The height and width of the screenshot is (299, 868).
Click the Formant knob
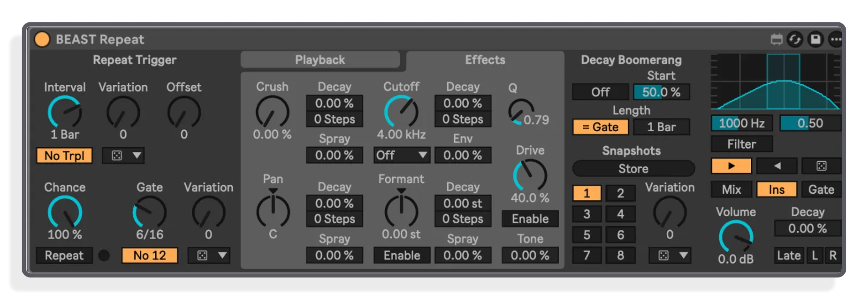coord(401,210)
